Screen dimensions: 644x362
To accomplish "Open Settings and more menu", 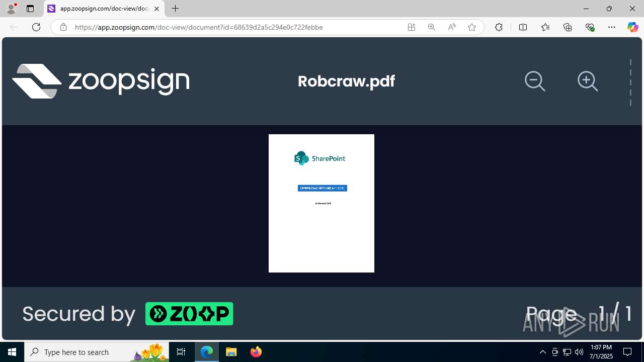I will click(612, 27).
